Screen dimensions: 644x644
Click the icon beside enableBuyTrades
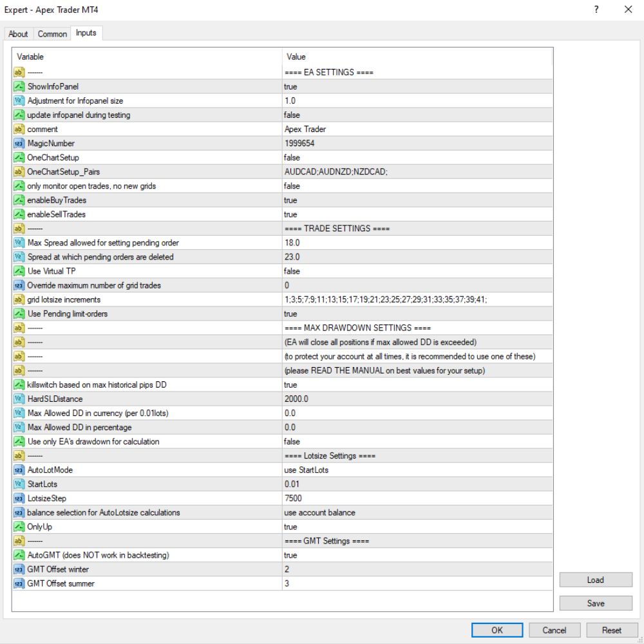(19, 200)
